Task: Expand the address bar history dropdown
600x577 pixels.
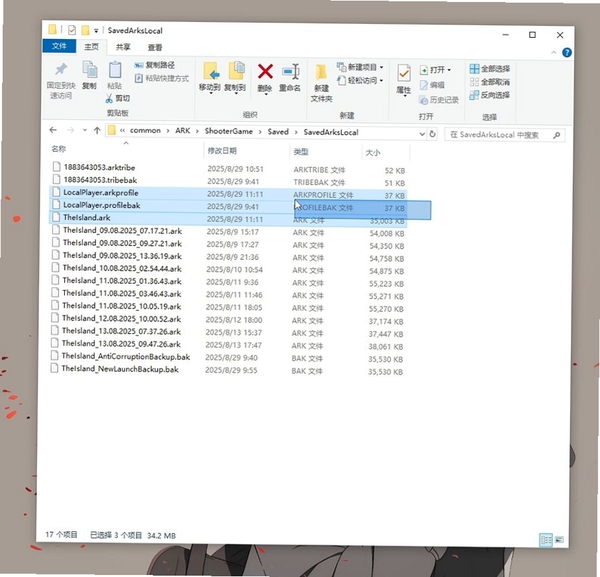Action: point(422,134)
